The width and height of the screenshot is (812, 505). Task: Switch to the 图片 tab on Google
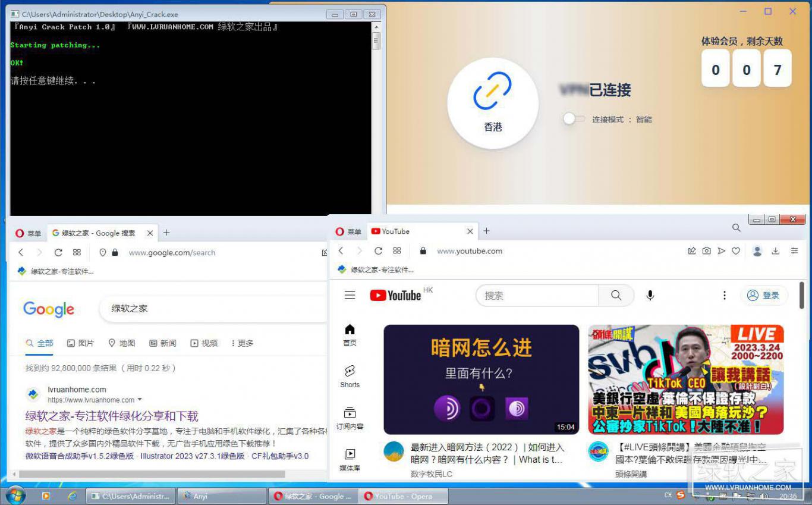[80, 343]
